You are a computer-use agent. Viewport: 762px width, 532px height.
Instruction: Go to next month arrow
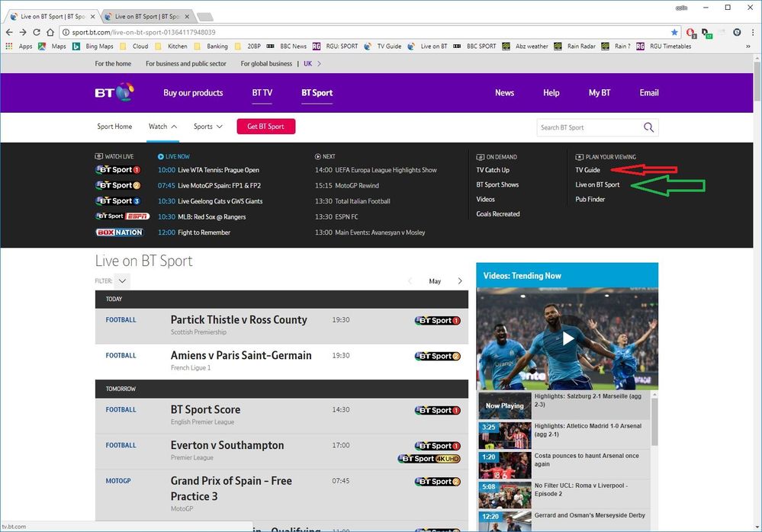pos(460,281)
